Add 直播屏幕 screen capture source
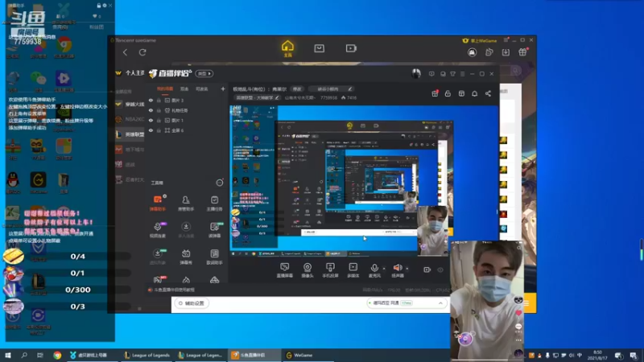Viewport: 644px width, 362px height. tap(285, 270)
